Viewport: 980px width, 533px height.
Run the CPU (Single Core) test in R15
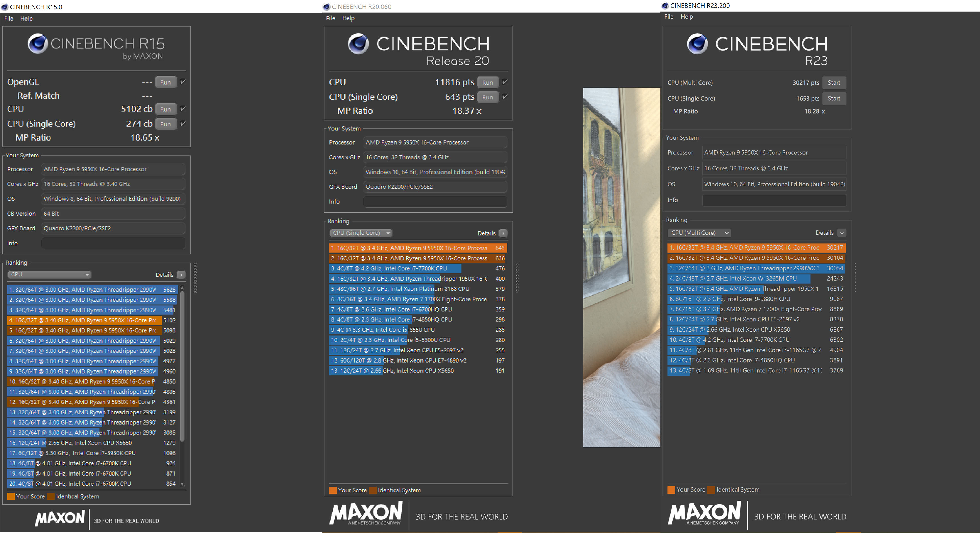(x=166, y=124)
